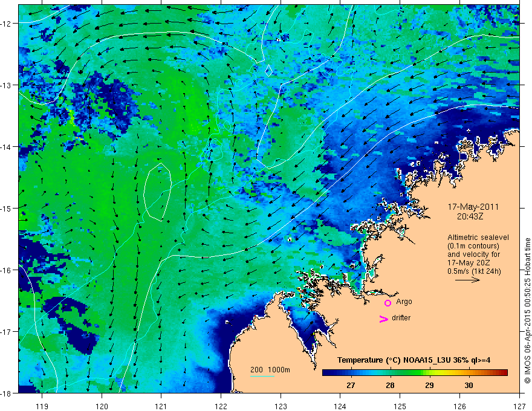This screenshot has width=532, height=411.
Task: Click the '17-May 20Z' caption line
Action: click(x=469, y=263)
